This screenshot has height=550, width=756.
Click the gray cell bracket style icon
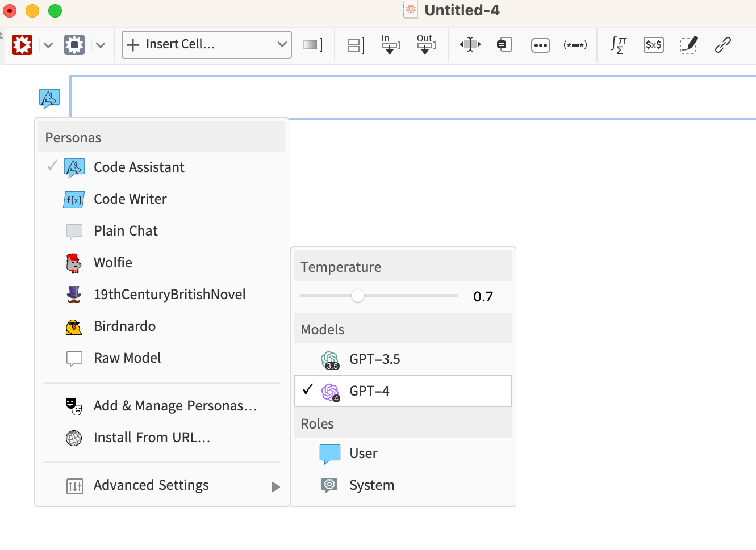(313, 44)
